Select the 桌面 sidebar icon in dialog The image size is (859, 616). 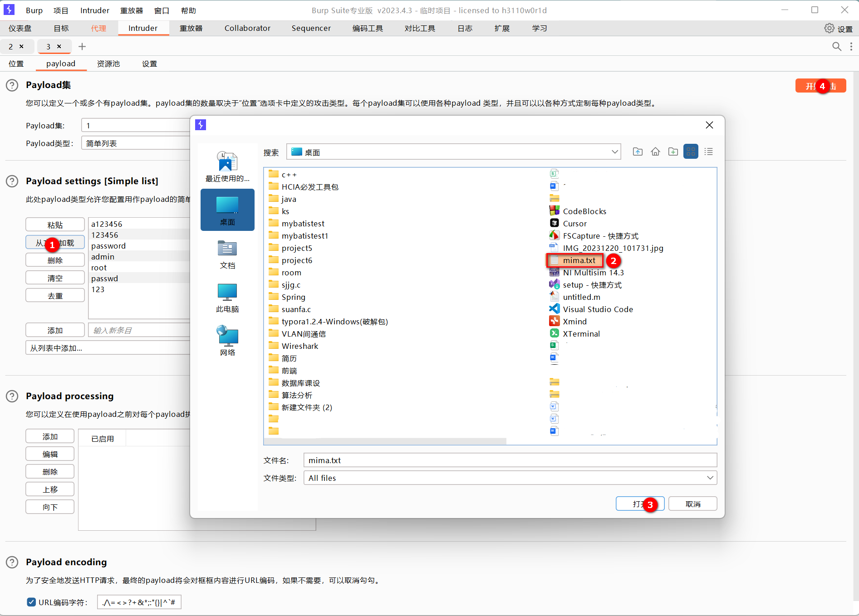tap(227, 210)
